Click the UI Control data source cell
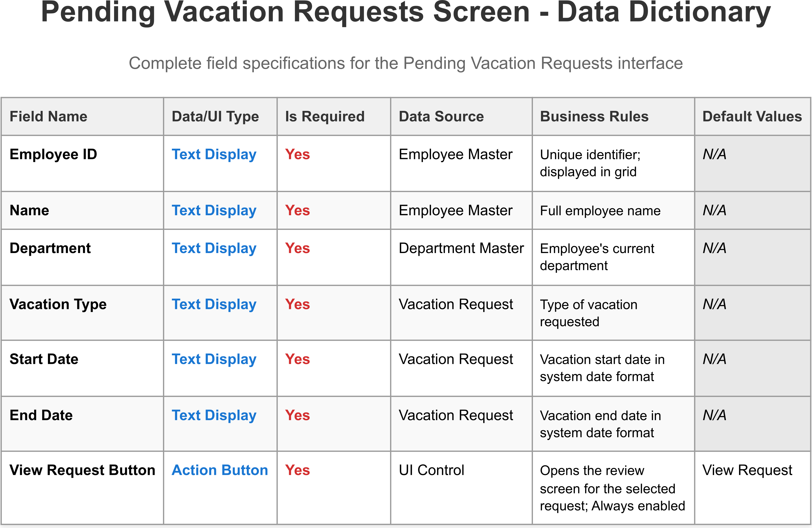 point(431,470)
